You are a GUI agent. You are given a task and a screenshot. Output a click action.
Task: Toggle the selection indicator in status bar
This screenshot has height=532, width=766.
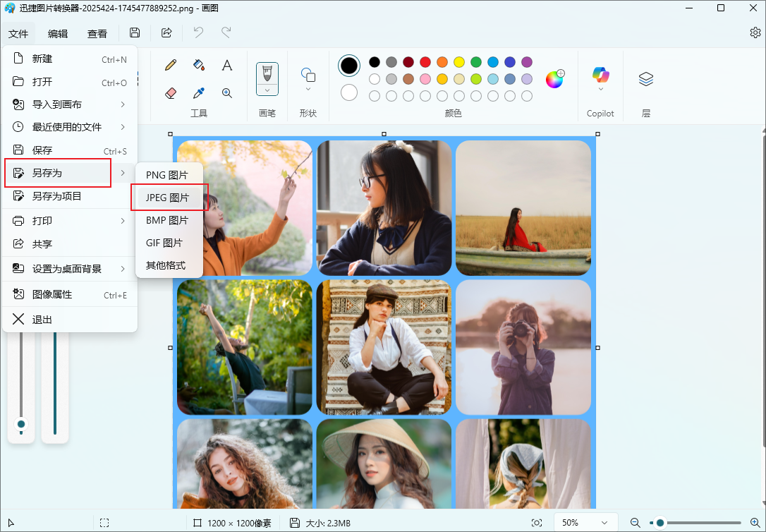[104, 523]
